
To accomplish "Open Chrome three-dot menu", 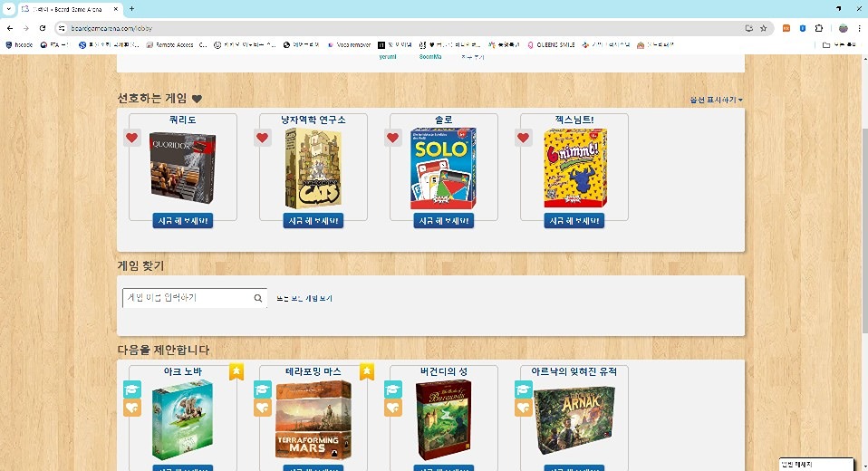I will click(859, 28).
